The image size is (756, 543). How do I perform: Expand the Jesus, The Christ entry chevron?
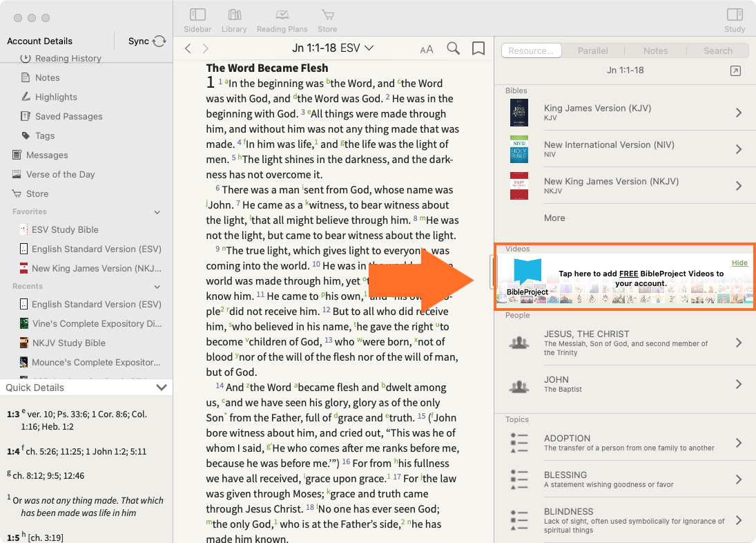[739, 343]
